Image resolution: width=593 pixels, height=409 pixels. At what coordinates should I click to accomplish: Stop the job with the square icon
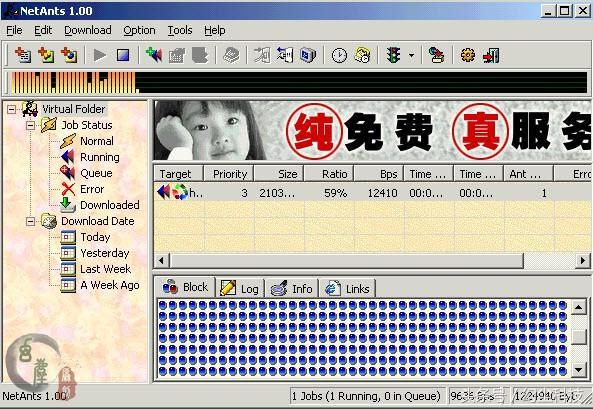123,55
